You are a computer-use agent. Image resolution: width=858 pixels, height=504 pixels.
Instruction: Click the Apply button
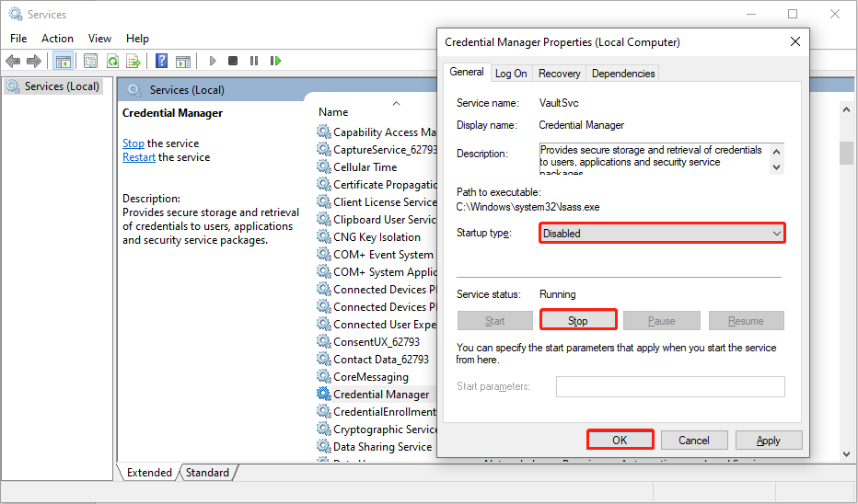pos(769,440)
